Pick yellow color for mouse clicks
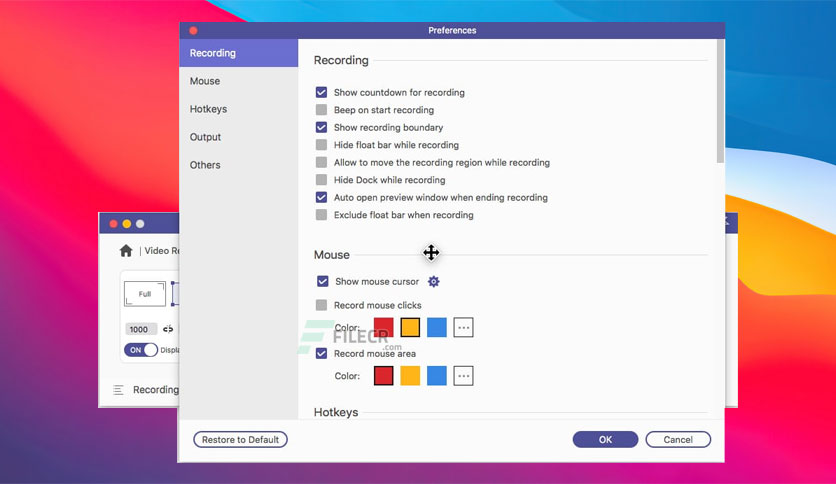This screenshot has width=836, height=484. tap(410, 327)
